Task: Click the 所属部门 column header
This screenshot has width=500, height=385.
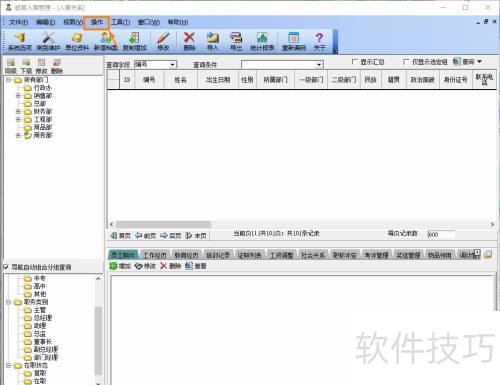Action: [x=275, y=80]
